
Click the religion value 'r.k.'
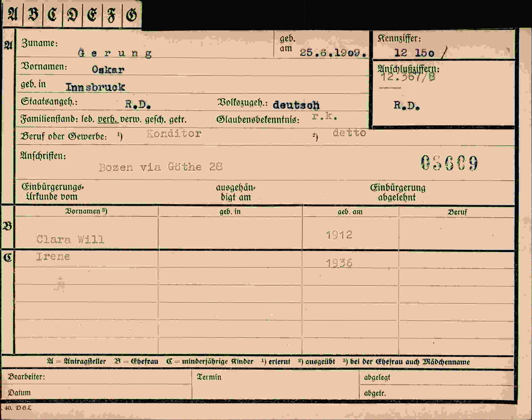pos(324,116)
